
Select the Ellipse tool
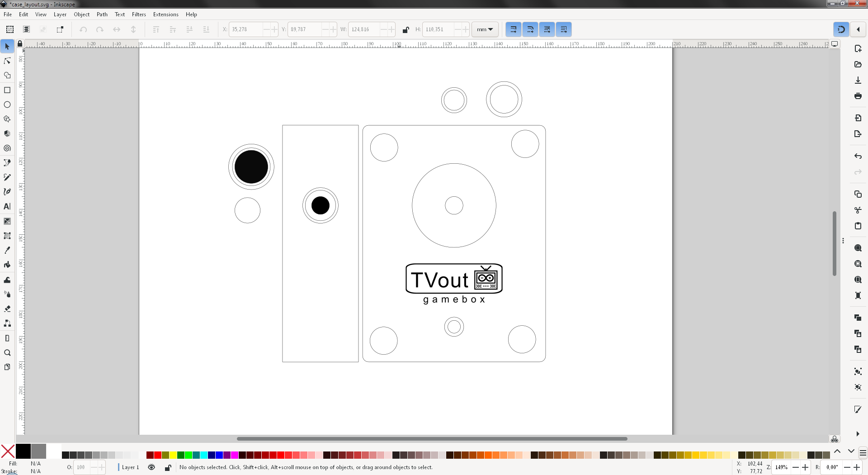point(7,104)
